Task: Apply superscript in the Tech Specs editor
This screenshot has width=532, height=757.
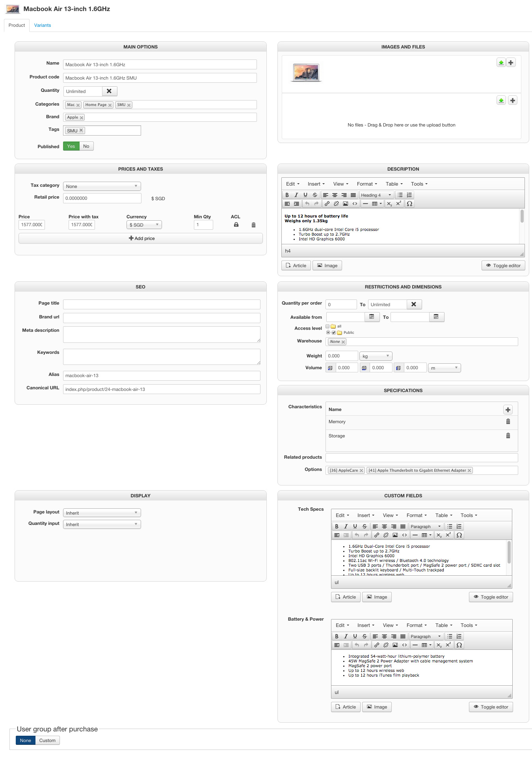Action: coord(448,535)
